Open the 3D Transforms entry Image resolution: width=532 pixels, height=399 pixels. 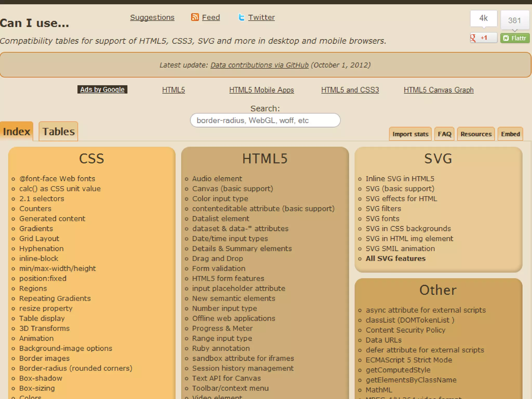pyautogui.click(x=44, y=328)
